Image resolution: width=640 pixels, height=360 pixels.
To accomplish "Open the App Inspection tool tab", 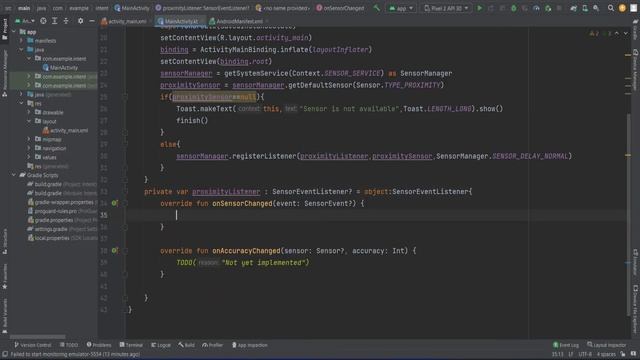I will [250, 345].
